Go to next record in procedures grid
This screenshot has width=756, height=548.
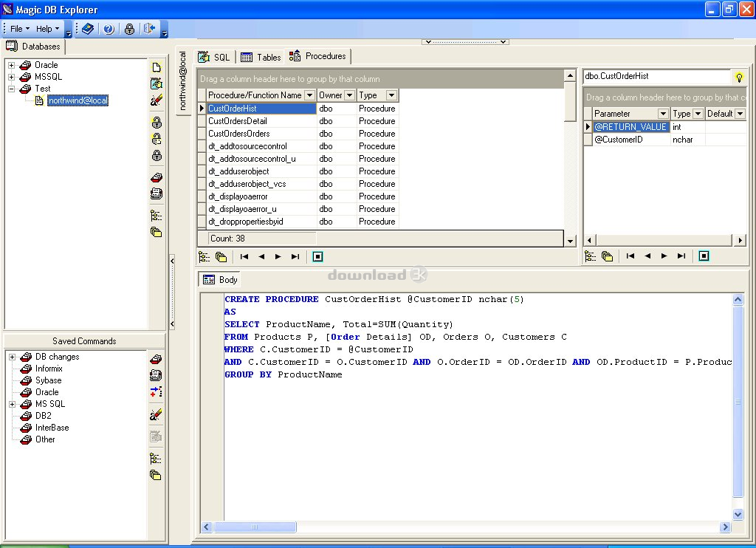(x=278, y=256)
